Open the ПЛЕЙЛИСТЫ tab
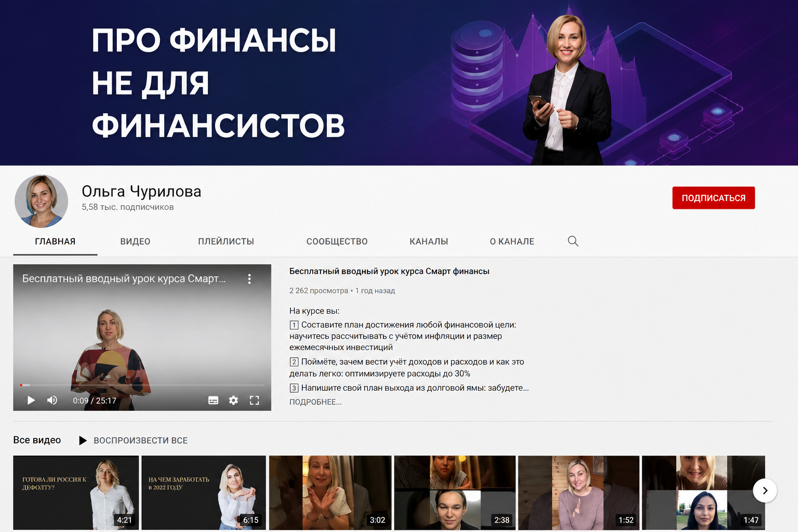Screen dimensions: 798x532 pos(226,242)
